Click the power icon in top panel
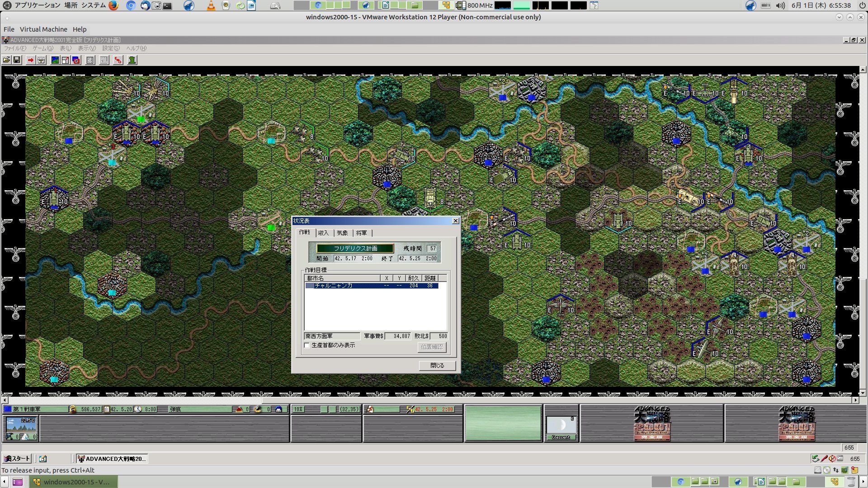Image resolution: width=868 pixels, height=488 pixels. click(862, 5)
